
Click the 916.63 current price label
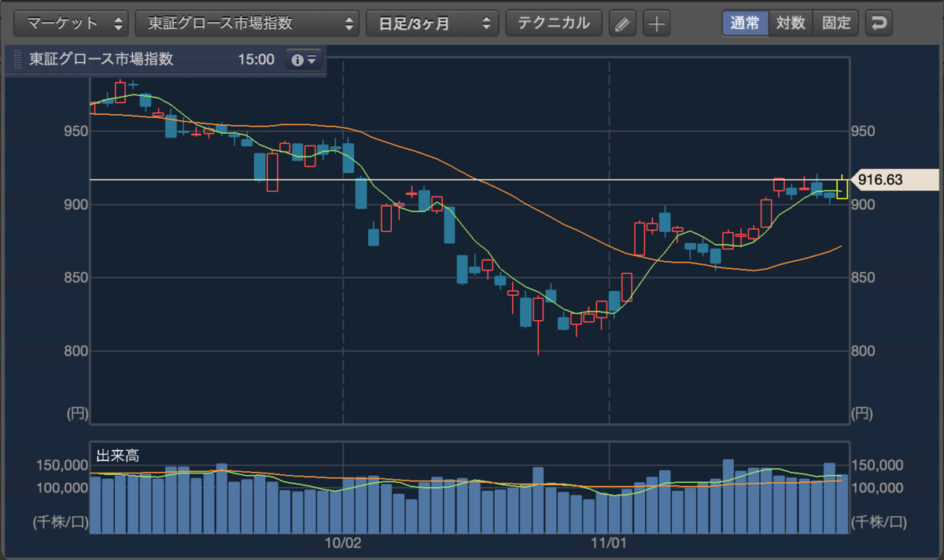(x=895, y=180)
